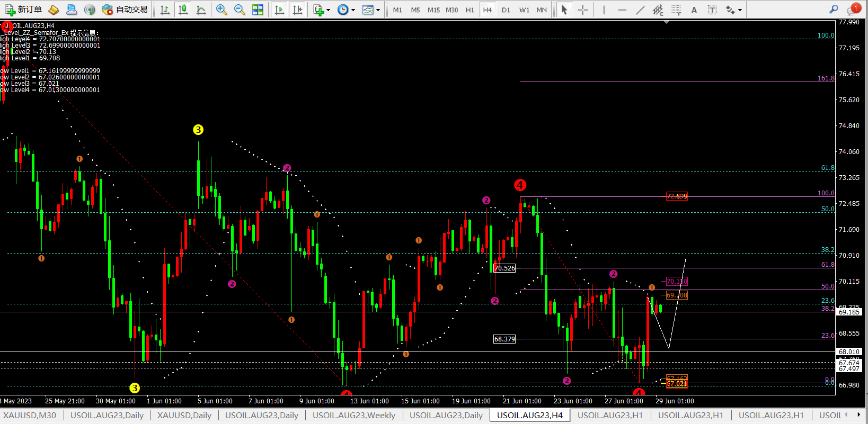Switch to the XAUUSD,Daily chart tab

pyautogui.click(x=184, y=416)
